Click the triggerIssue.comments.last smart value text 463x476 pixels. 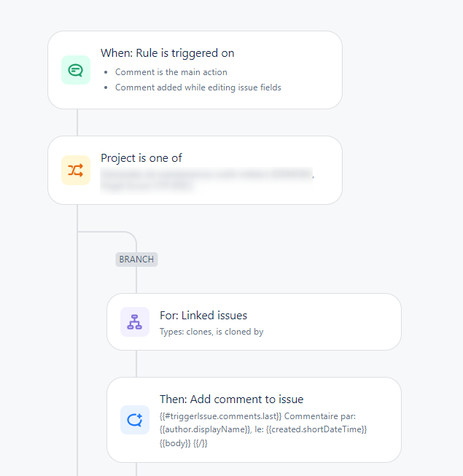[x=221, y=416]
